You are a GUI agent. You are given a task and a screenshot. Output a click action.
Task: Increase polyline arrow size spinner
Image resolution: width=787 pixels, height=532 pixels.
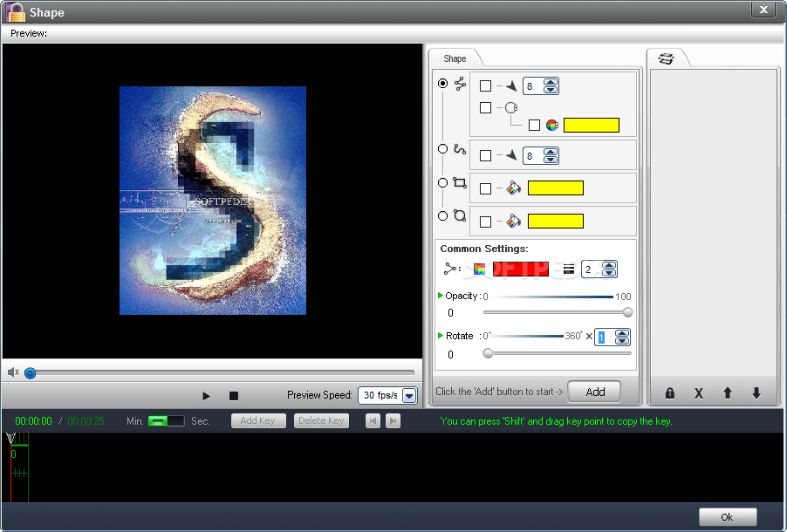551,82
